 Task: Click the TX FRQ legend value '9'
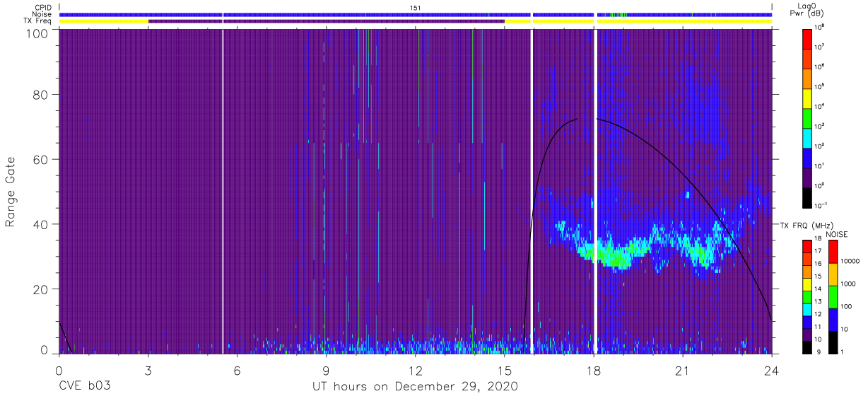tap(818, 351)
